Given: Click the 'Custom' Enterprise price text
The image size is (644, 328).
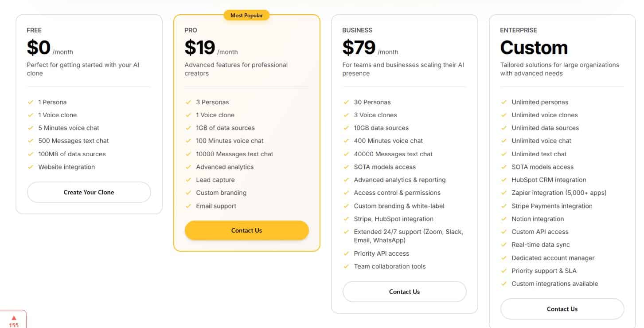Looking at the screenshot, I should pyautogui.click(x=534, y=47).
